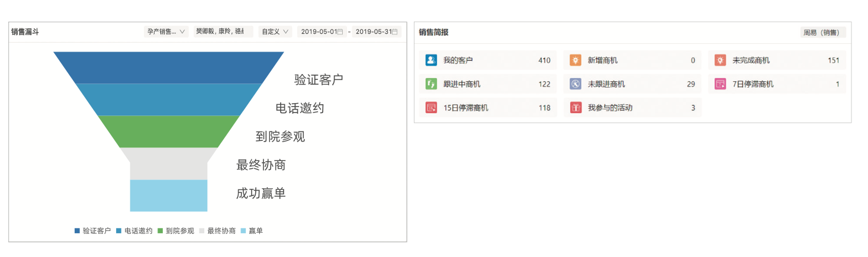
Task: Click the green 跟进中商机 footprints icon
Action: (431, 84)
